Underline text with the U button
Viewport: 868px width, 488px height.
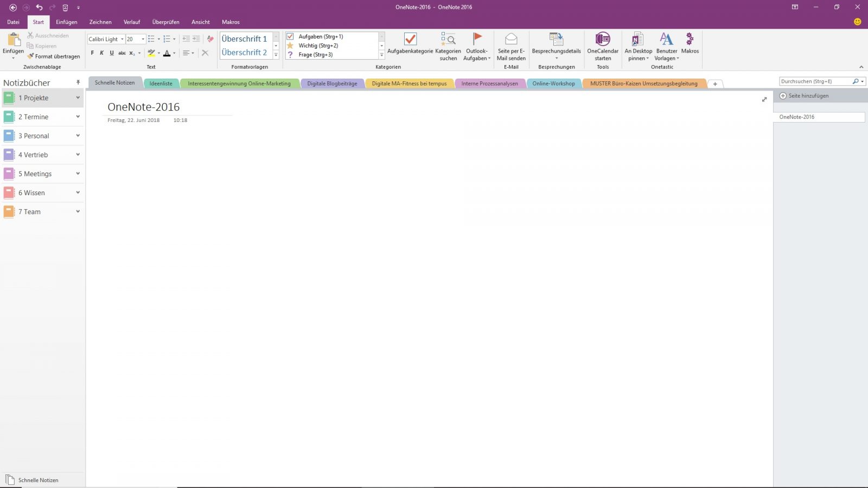(x=112, y=53)
